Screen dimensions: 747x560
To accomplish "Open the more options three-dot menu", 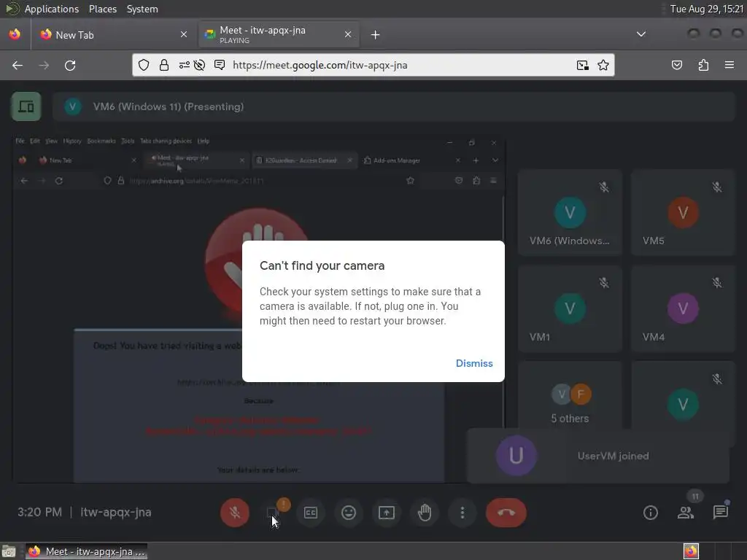I will pyautogui.click(x=462, y=513).
